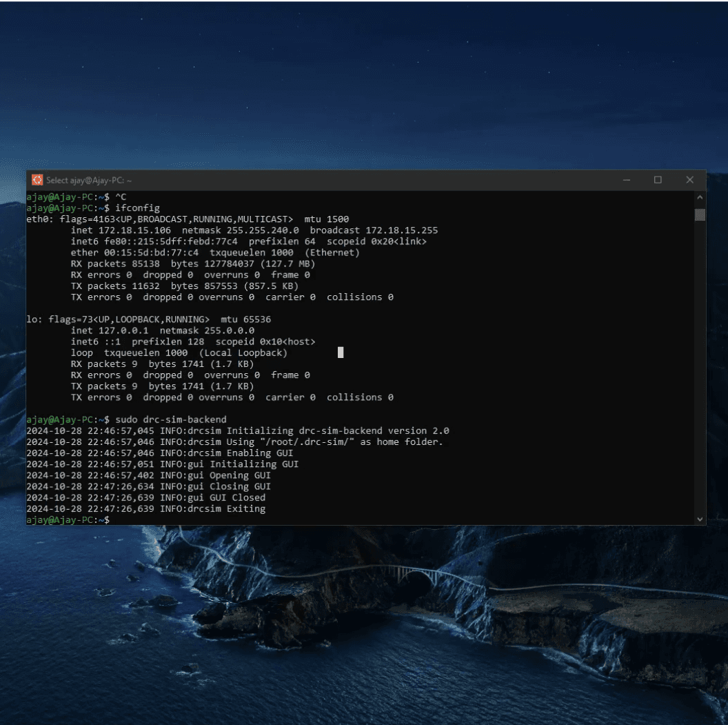Click the netmask 255.255.240.0 value
Screen dimensions: 728x725
tap(263, 230)
